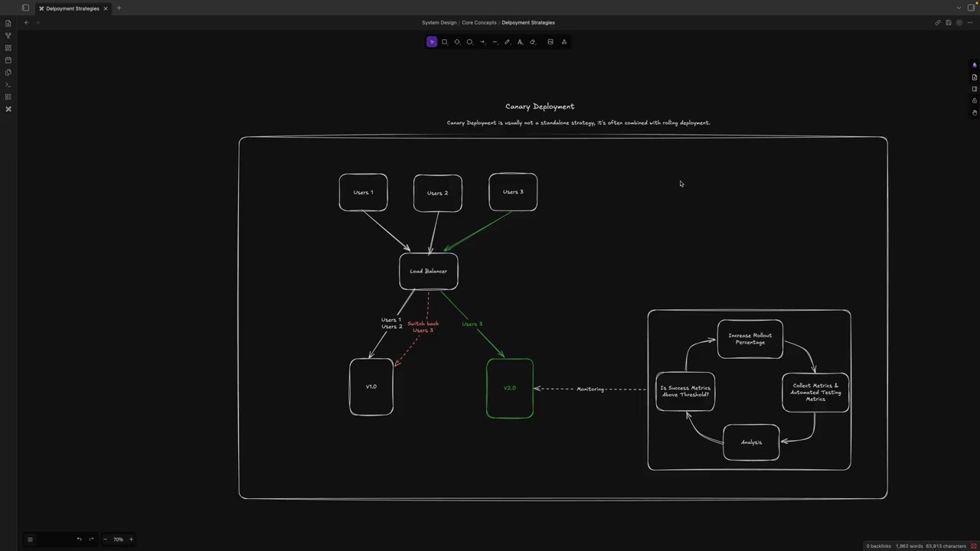Select the Rectangle shape tool
This screenshot has height=551, width=980.
(444, 42)
